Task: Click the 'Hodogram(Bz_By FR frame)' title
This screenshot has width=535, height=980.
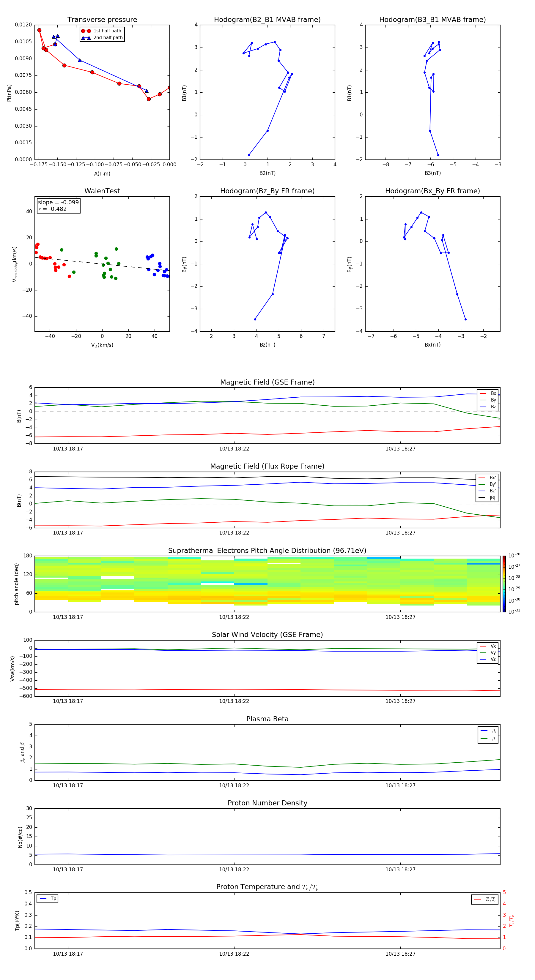Action: (x=267, y=191)
